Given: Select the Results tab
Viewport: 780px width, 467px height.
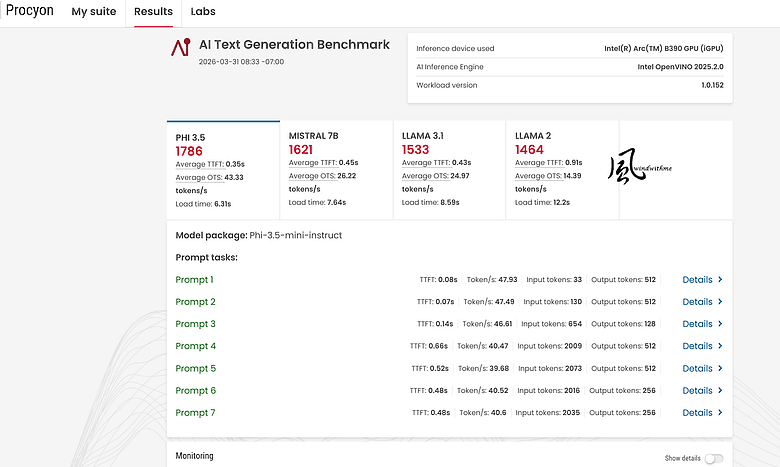Looking at the screenshot, I should tap(153, 12).
